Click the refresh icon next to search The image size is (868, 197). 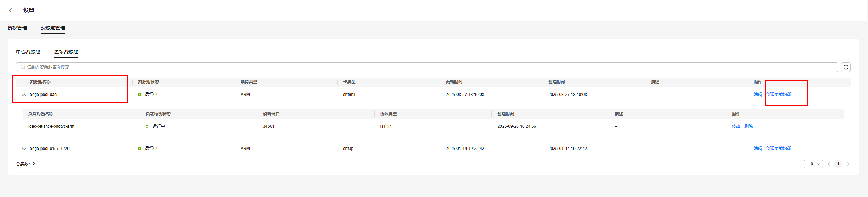point(846,67)
